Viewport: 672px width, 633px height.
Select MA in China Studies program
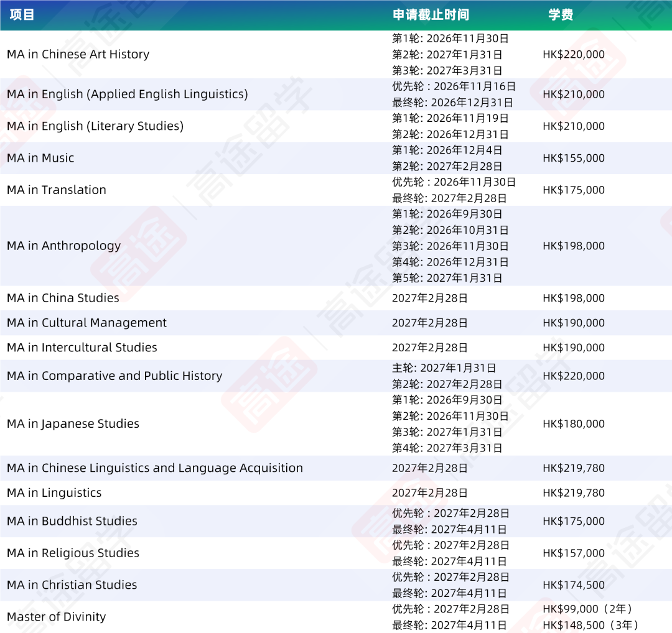pos(63,298)
